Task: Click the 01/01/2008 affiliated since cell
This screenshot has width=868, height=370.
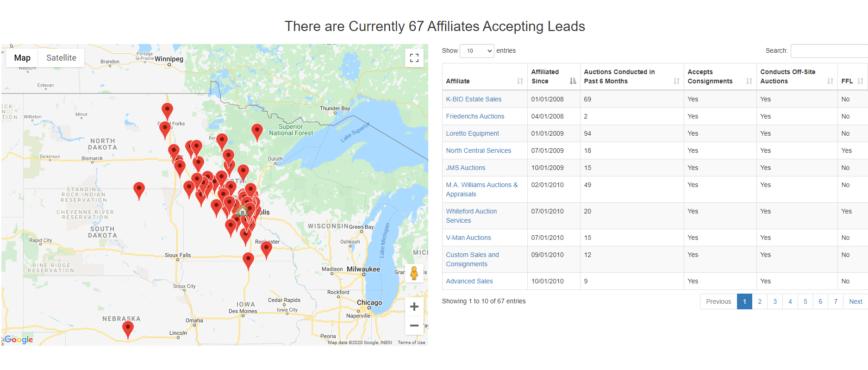Action: click(554, 99)
